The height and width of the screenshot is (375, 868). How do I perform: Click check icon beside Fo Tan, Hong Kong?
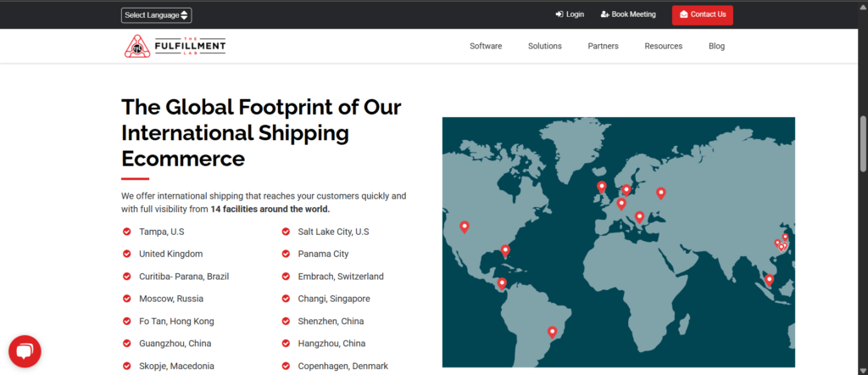(127, 322)
